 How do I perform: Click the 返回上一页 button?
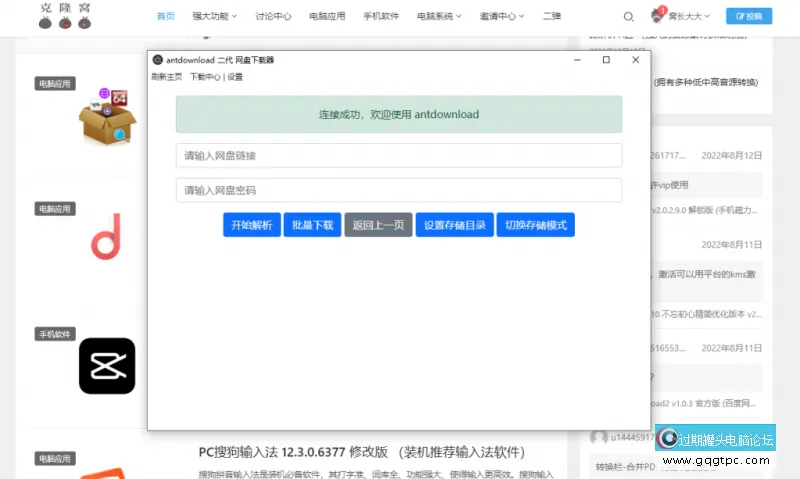pyautogui.click(x=378, y=225)
